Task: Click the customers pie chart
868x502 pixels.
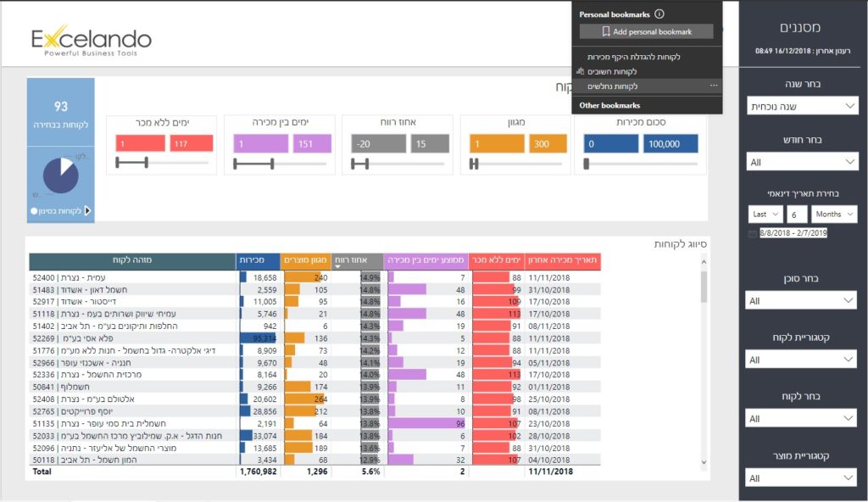Action: 61,176
